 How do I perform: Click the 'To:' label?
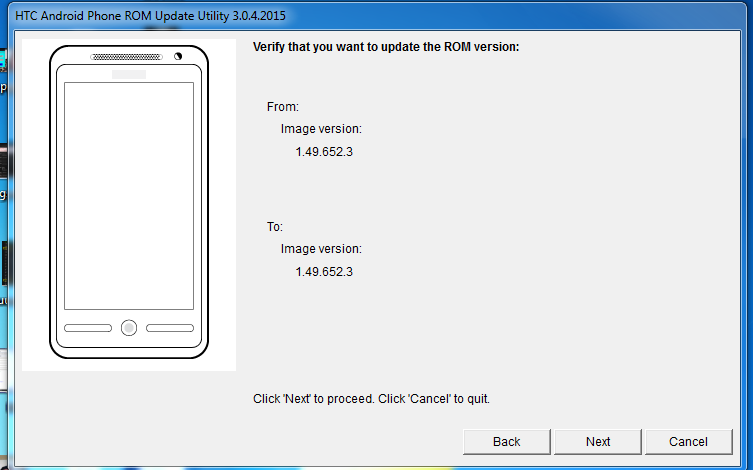click(275, 227)
